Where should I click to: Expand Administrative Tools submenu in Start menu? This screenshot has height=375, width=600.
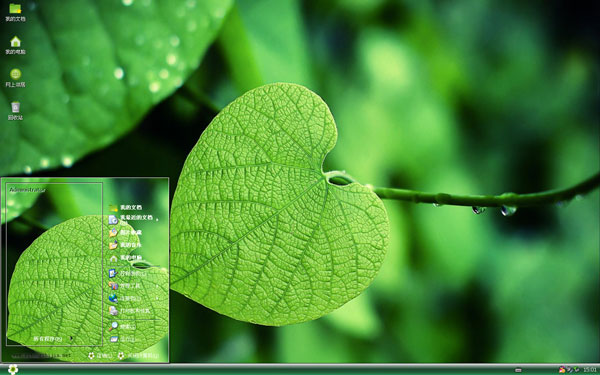coord(134,286)
